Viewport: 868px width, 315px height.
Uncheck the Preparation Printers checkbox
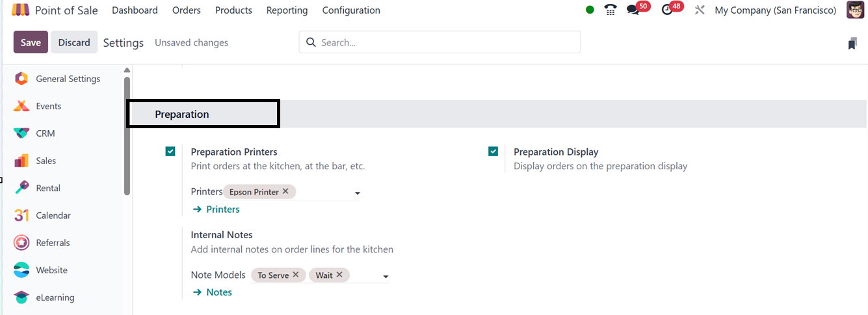click(x=170, y=152)
